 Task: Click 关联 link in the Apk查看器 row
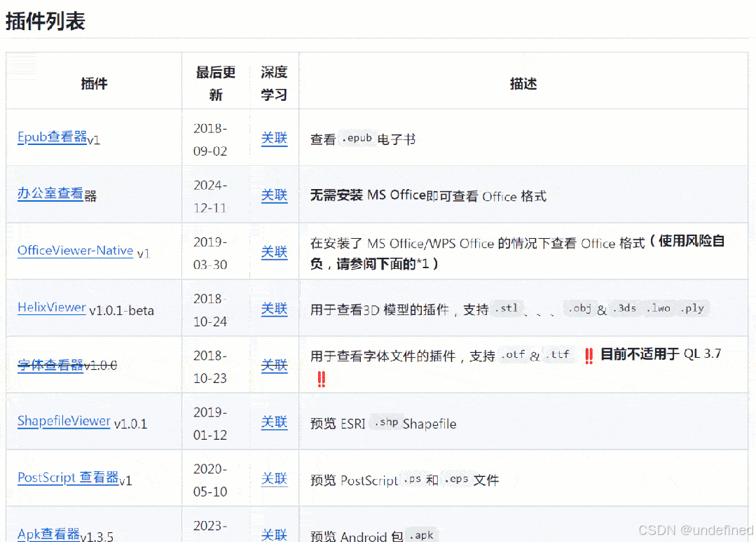274,534
